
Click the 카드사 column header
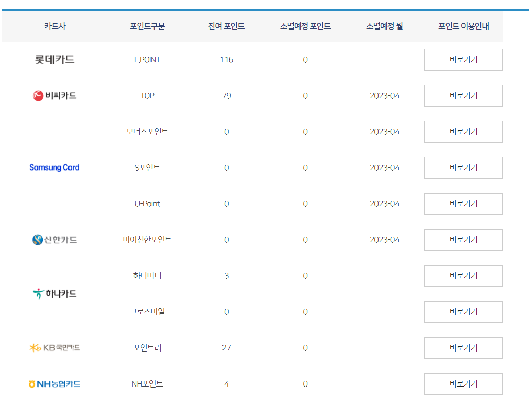(55, 26)
